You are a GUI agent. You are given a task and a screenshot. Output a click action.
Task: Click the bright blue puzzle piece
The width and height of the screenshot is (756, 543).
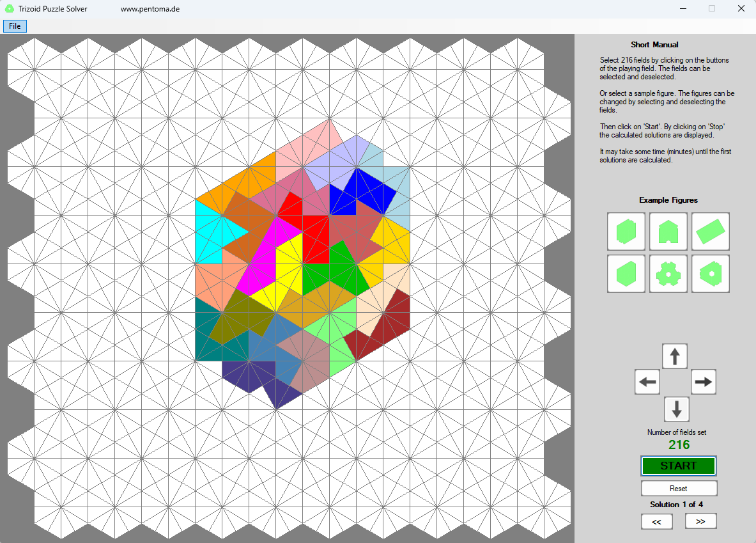(367, 192)
